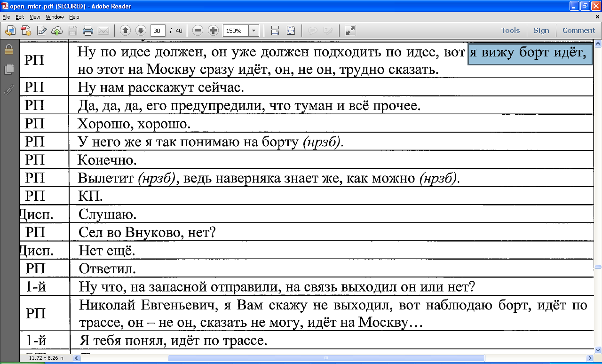Click the Highlight text tool icon

point(328,31)
